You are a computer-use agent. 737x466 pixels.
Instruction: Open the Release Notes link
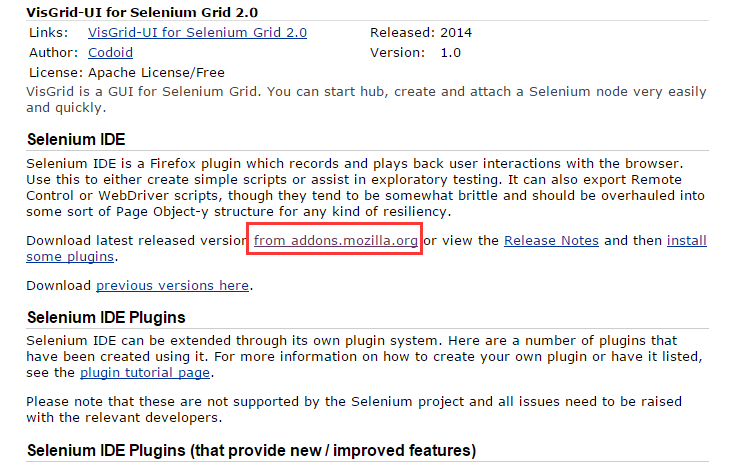[x=551, y=240]
